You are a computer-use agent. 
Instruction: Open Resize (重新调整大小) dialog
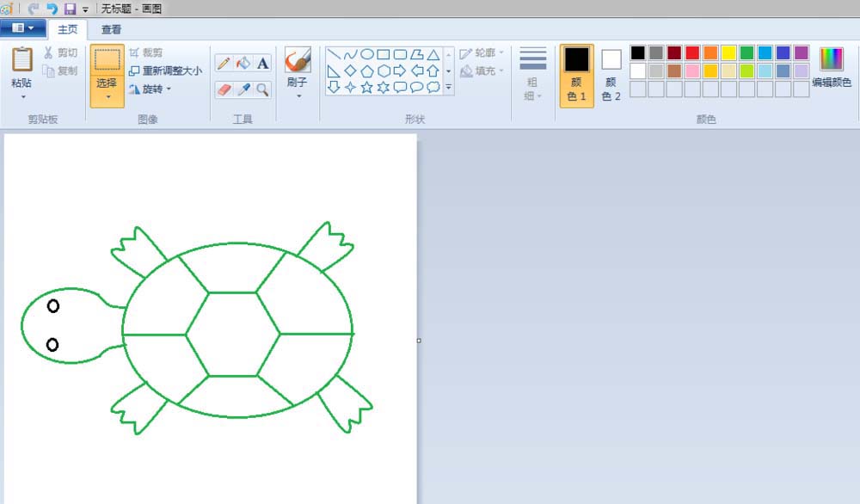[x=165, y=71]
